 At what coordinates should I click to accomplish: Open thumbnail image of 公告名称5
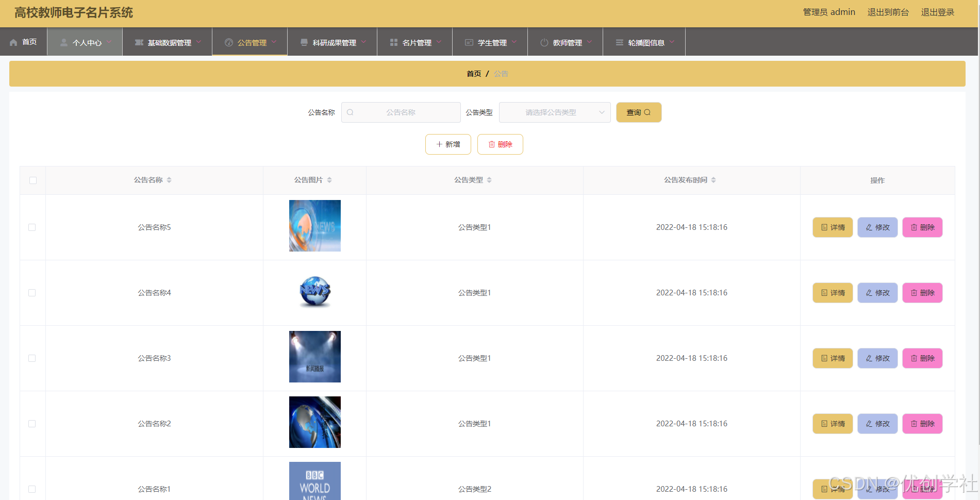point(315,226)
